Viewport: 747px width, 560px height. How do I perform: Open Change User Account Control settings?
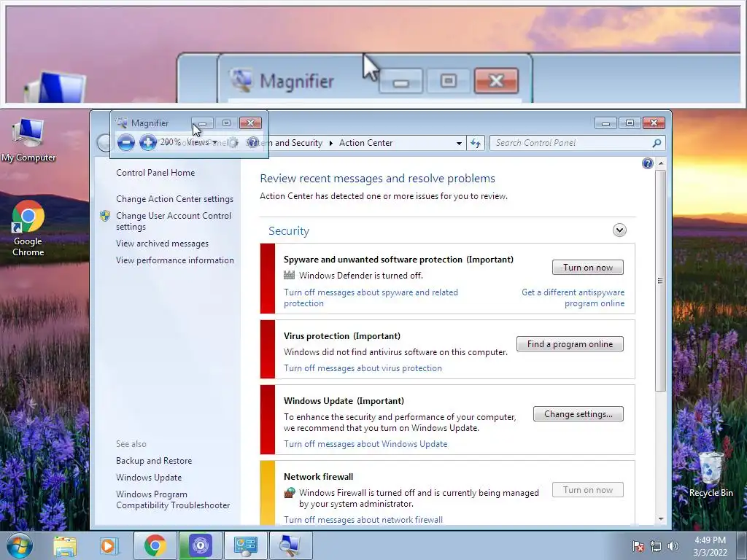pos(174,221)
